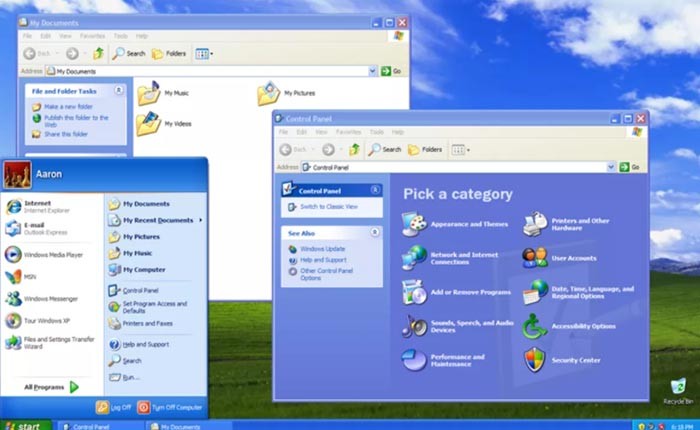Screen dimensions: 700x430
Task: Open Help and Support link in See Also
Action: click(x=323, y=260)
